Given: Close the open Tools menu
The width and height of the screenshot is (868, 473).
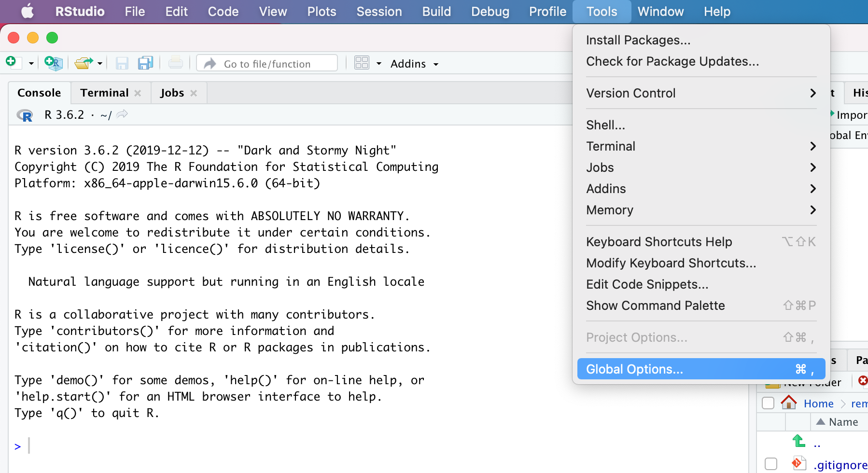Looking at the screenshot, I should coord(602,12).
